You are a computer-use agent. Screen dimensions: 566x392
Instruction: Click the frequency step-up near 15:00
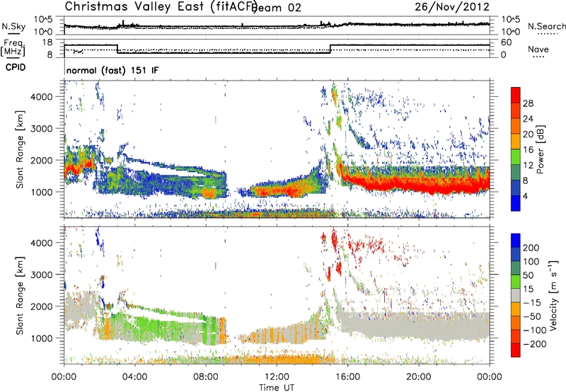(x=330, y=49)
